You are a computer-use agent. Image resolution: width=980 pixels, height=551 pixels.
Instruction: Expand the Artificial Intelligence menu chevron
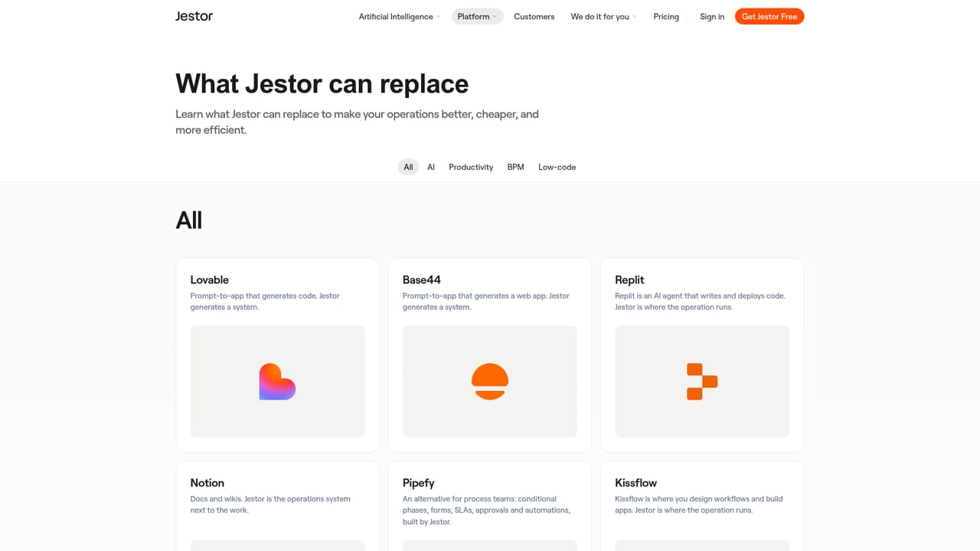point(438,17)
